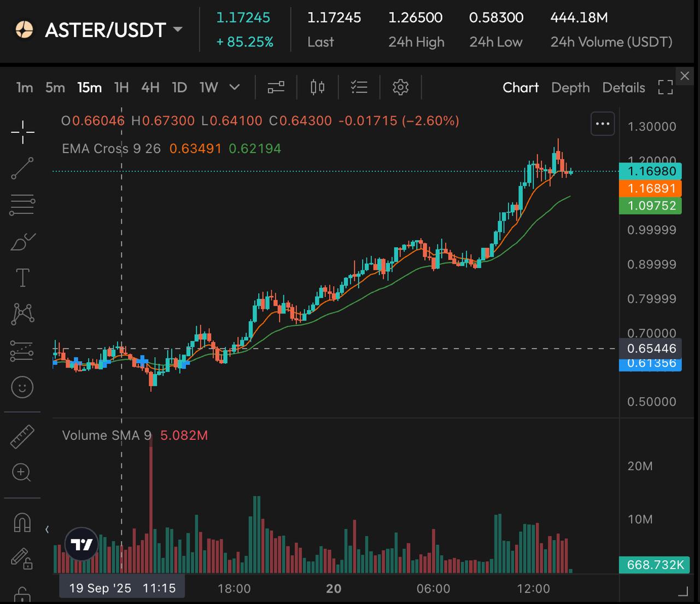The height and width of the screenshot is (604, 700).
Task: Toggle the magnet snap mode
Action: click(x=22, y=523)
